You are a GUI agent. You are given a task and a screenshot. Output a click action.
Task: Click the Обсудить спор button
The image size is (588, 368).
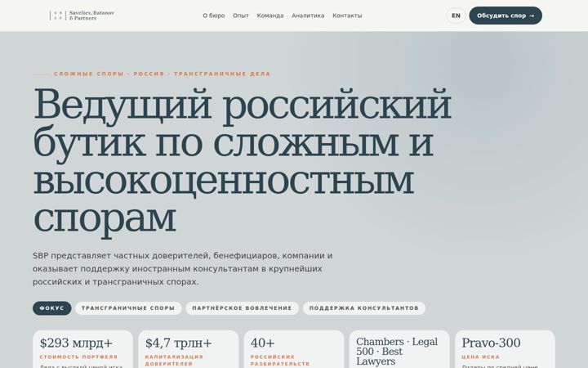(x=506, y=16)
